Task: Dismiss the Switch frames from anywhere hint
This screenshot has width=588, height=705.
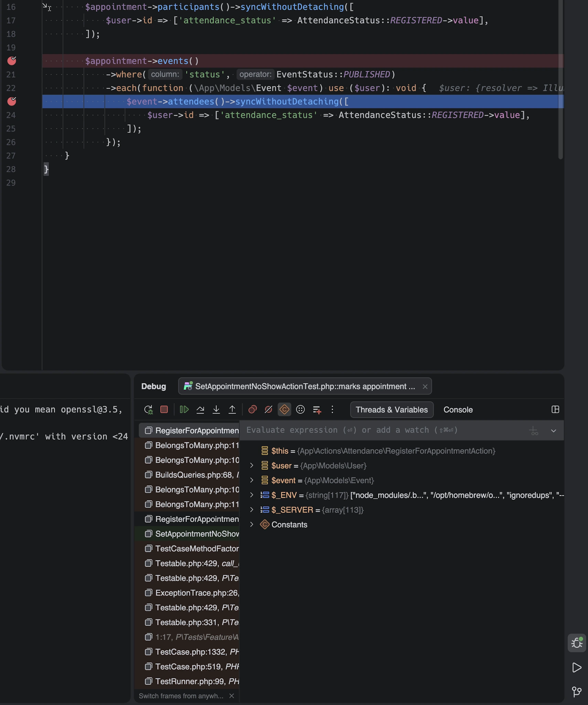Action: pyautogui.click(x=232, y=696)
